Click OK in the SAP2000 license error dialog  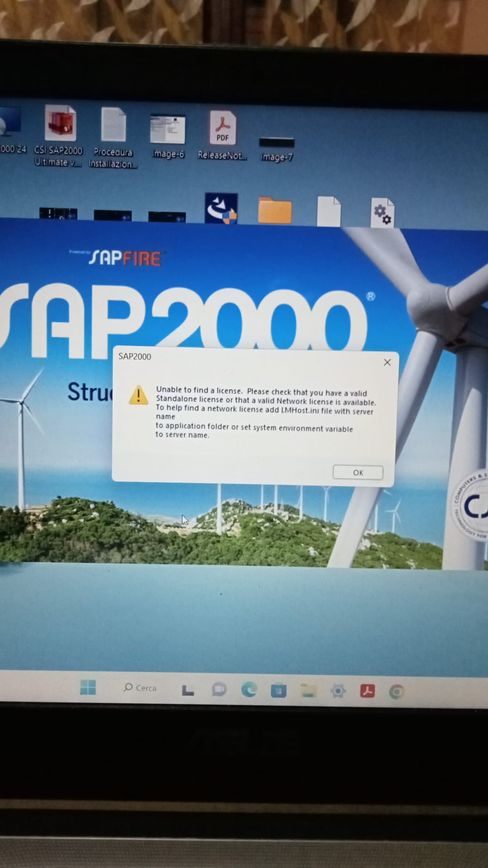(x=358, y=472)
